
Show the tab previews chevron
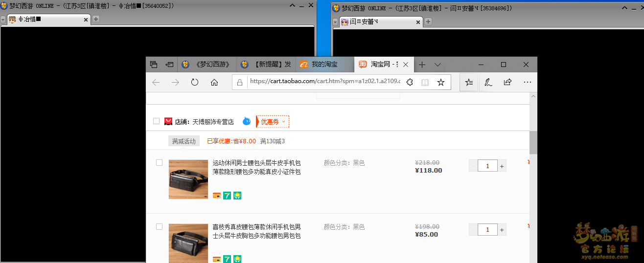click(437, 65)
